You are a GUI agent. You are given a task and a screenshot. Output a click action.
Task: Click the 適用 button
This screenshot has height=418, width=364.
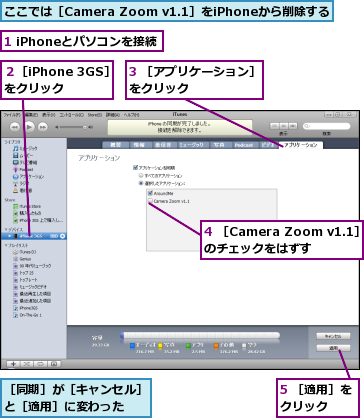(x=333, y=348)
